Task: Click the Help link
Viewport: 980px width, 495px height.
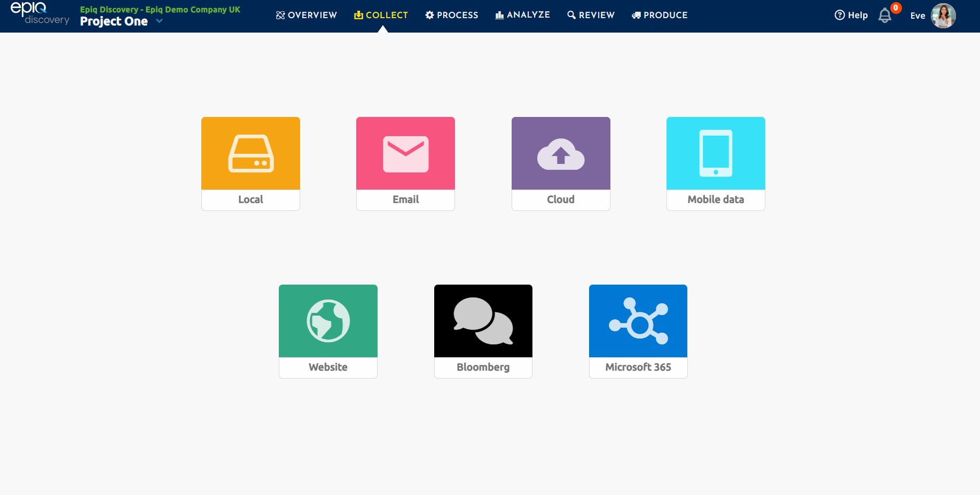Action: [851, 15]
